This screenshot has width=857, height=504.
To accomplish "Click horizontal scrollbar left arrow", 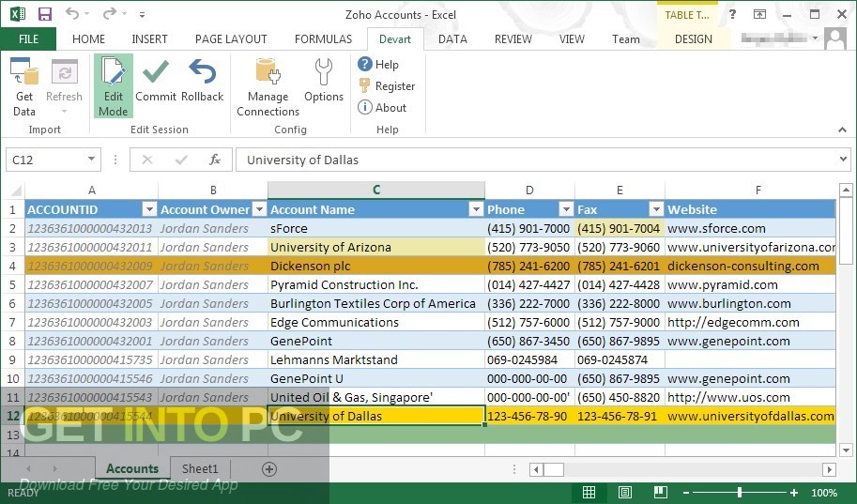I will 536,469.
